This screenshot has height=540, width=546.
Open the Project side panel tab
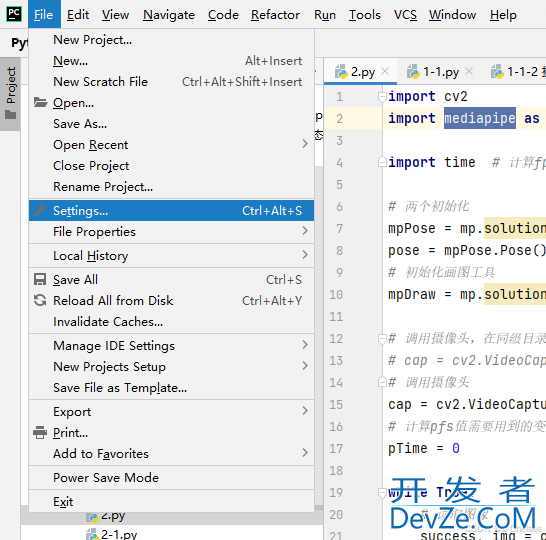click(10, 94)
